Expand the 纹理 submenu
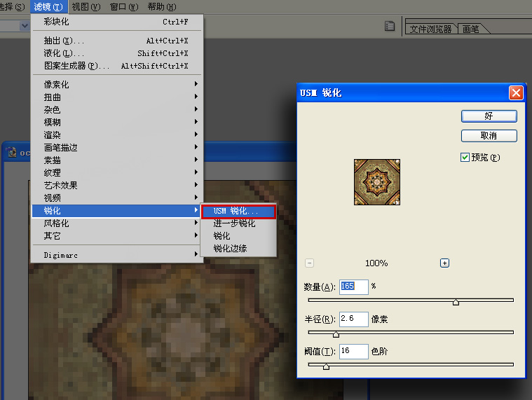Screen dimensions: 532x400 117,172
